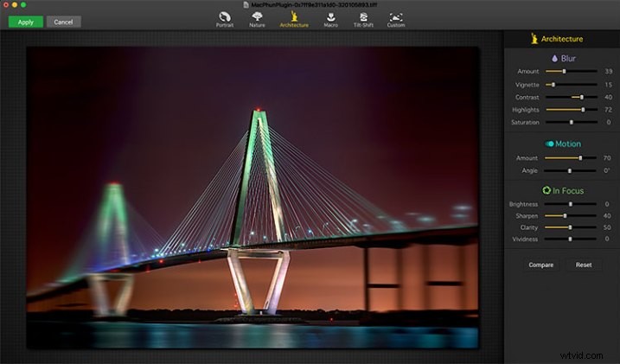Click the In Focus heading text

tap(568, 191)
